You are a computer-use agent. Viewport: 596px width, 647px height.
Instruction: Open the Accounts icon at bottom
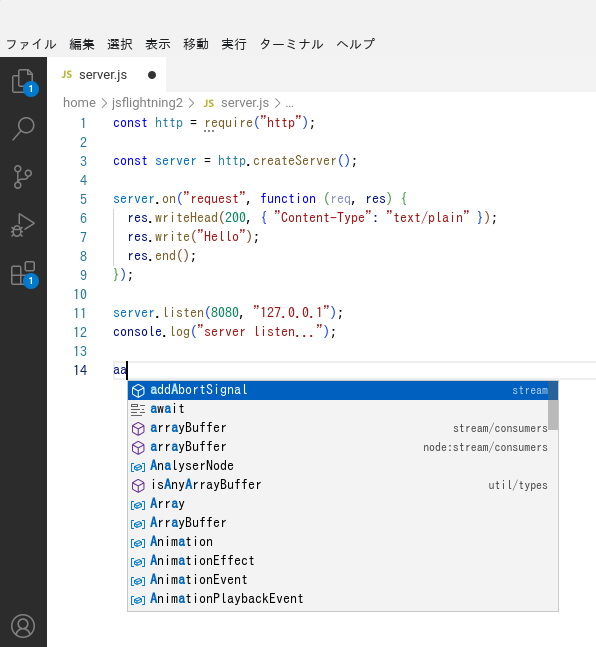(23, 626)
